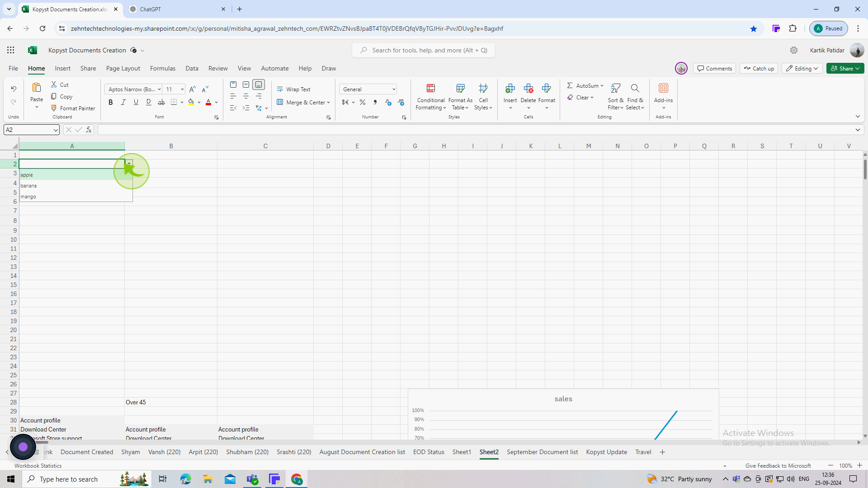Open the Formulas tab
Screen dimensions: 868x488
tap(163, 68)
